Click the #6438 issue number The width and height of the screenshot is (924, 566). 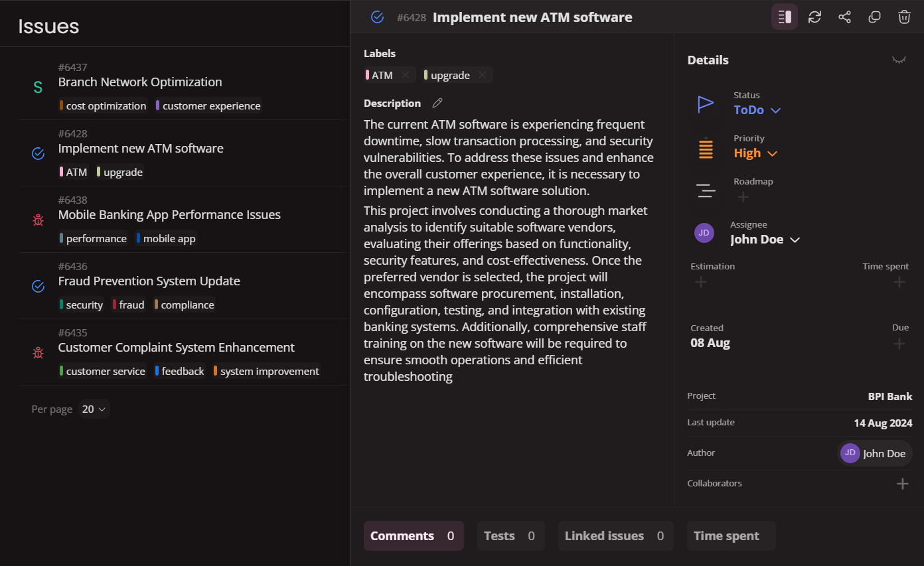coord(72,200)
